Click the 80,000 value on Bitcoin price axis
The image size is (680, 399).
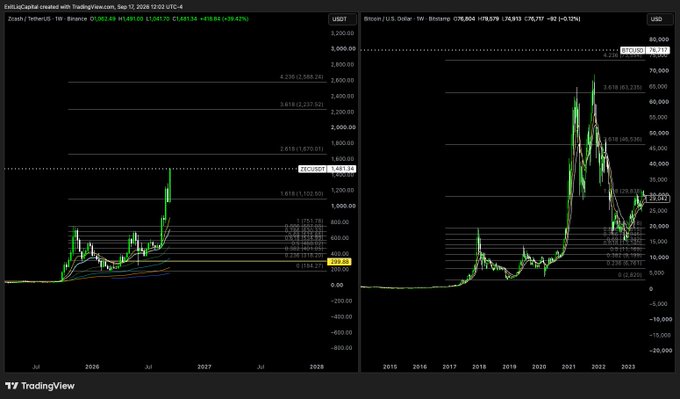658,39
